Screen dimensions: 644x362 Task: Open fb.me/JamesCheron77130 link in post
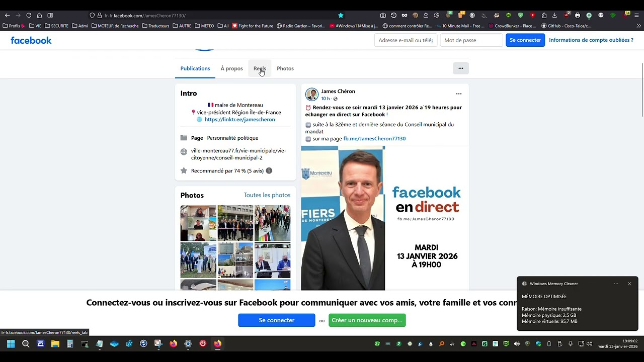pyautogui.click(x=374, y=139)
